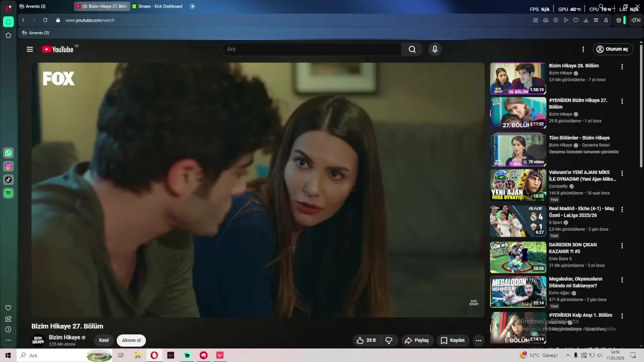Open Easy Setup sliders icon in toolbar
Screen dimensions: 644x362
coord(596,20)
